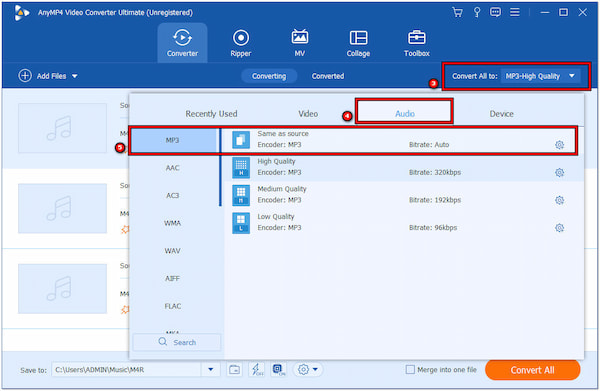The width and height of the screenshot is (600, 391).
Task: Click the register key icon
Action: coord(477,12)
